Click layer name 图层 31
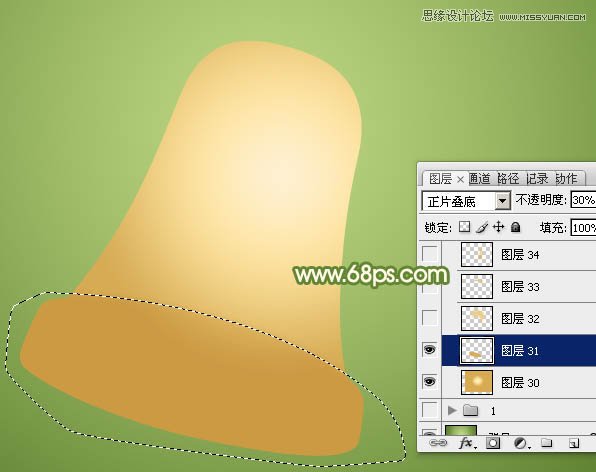The image size is (596, 472). click(x=520, y=350)
